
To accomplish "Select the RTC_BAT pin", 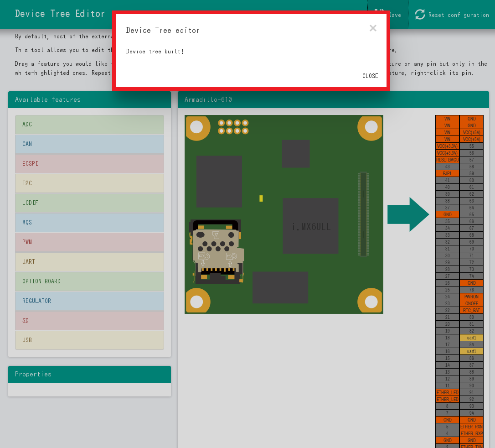I will pos(471,311).
